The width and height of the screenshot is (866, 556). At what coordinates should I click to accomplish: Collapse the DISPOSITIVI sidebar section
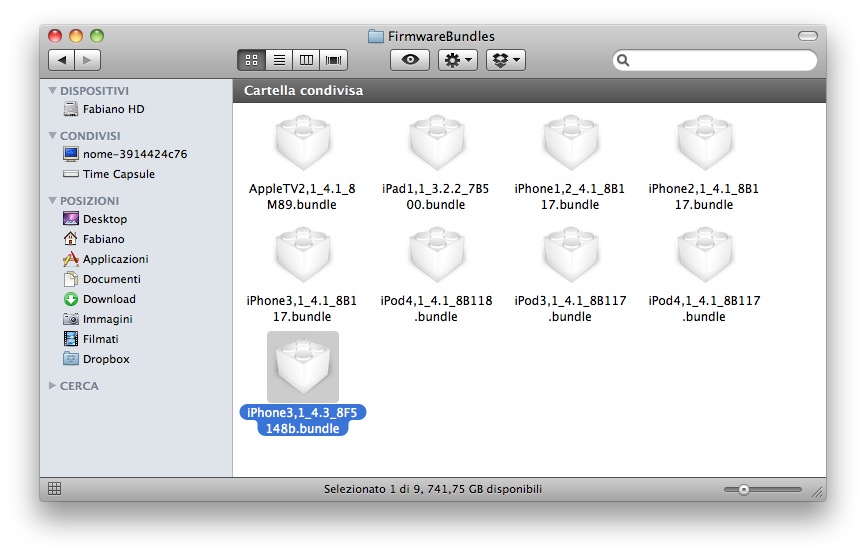[53, 91]
